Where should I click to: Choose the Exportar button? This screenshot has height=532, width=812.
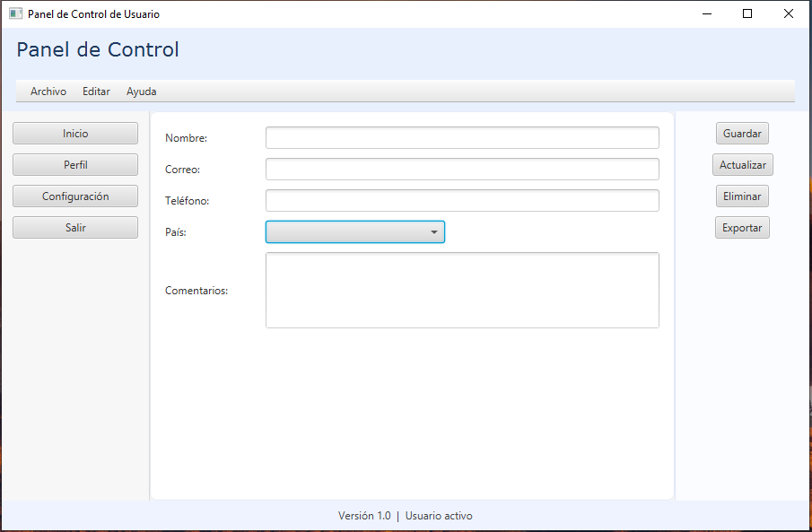[742, 228]
